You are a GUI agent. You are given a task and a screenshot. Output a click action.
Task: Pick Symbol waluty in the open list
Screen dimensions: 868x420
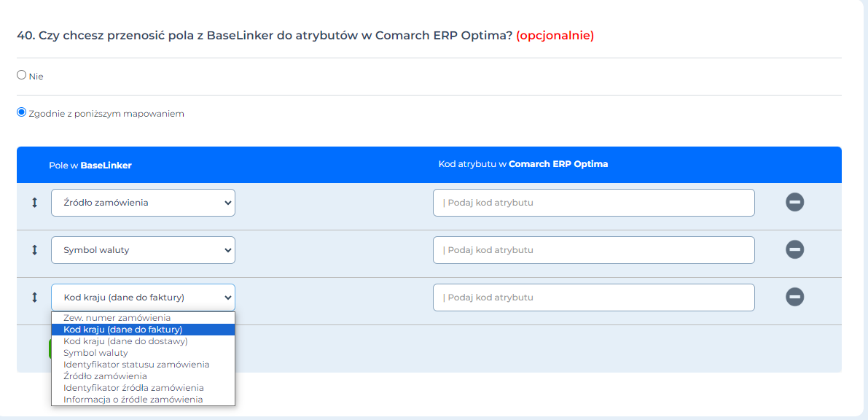point(95,353)
